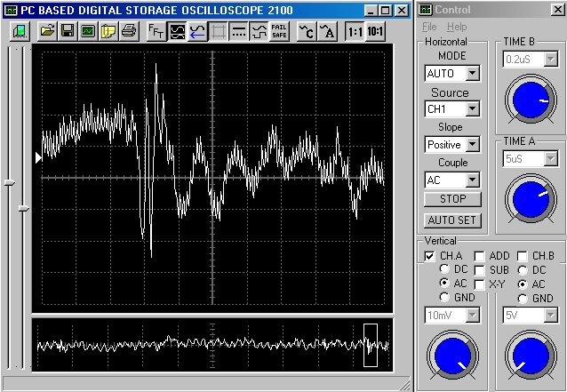Open the File menu in Control window
Image resolution: width=567 pixels, height=392 pixels.
point(429,28)
